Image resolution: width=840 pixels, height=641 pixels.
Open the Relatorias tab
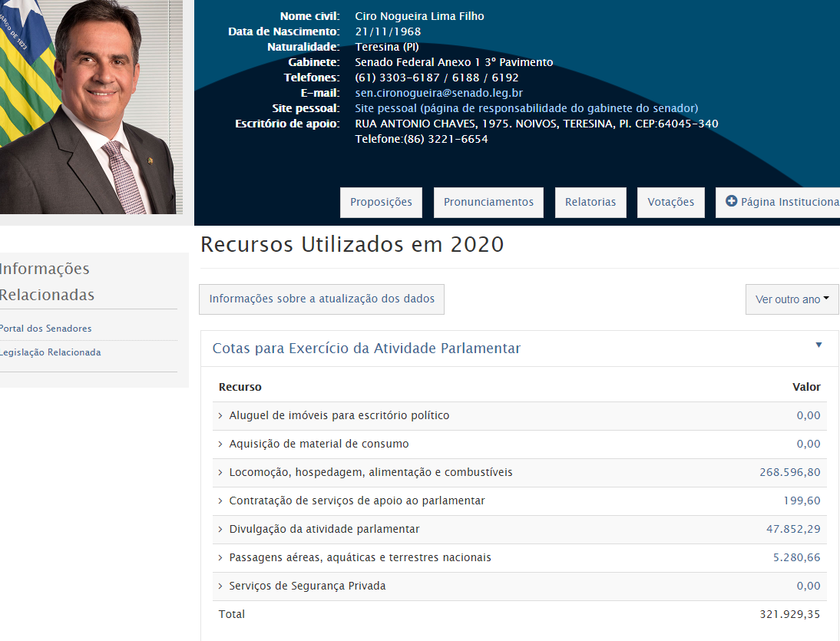[x=590, y=203]
